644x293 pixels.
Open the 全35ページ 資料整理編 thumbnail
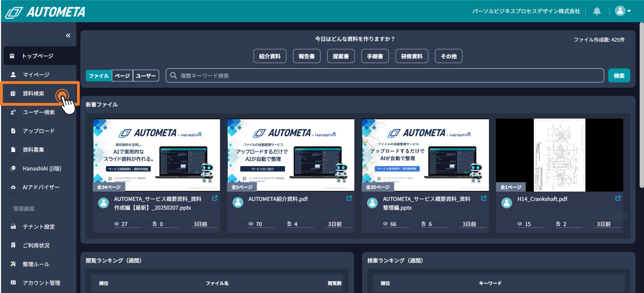(x=425, y=155)
